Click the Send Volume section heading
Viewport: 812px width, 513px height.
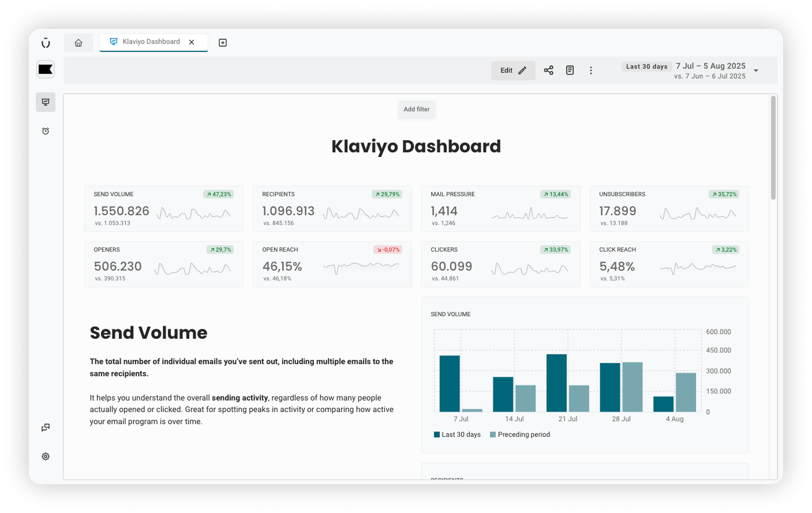[x=148, y=332]
